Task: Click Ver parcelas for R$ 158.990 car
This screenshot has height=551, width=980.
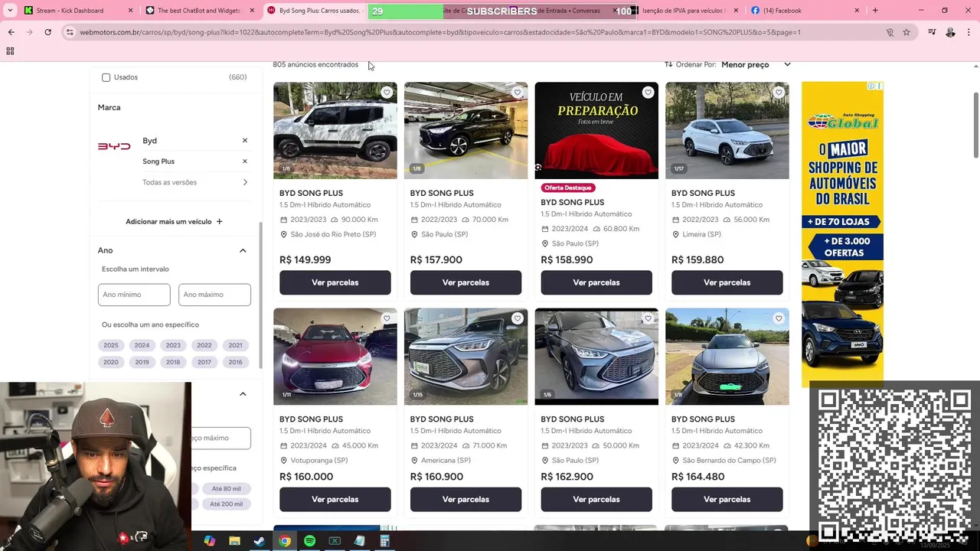Action: click(596, 282)
